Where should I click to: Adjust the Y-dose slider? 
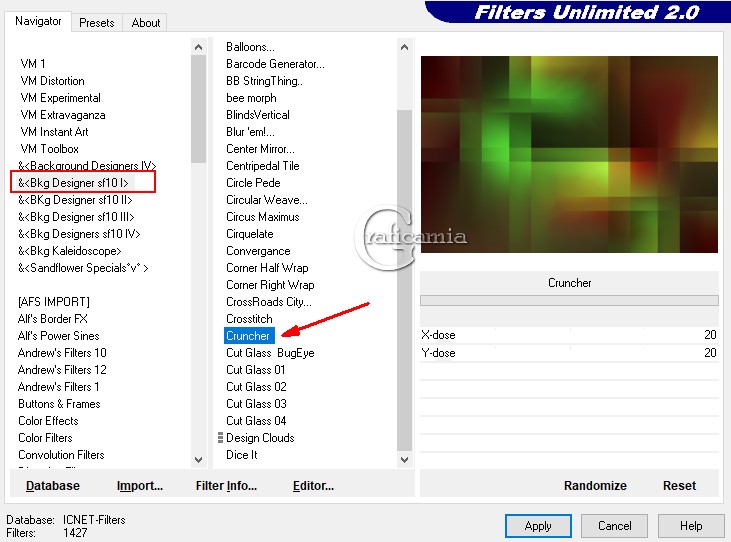coord(570,353)
